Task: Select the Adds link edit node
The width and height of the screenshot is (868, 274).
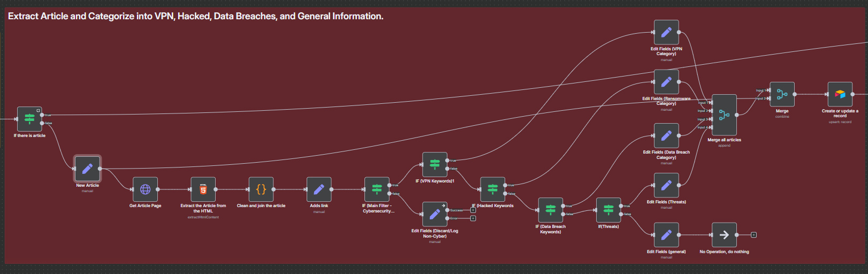Action: coord(319,189)
